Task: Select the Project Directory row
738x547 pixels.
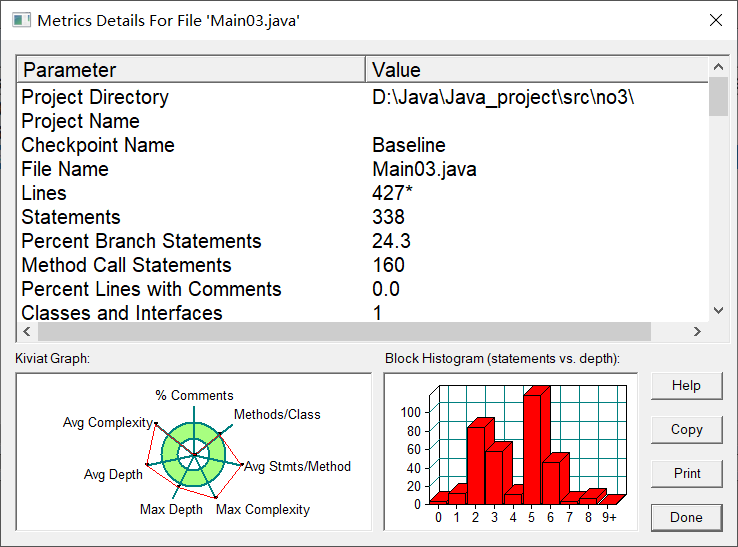Action: 362,97
